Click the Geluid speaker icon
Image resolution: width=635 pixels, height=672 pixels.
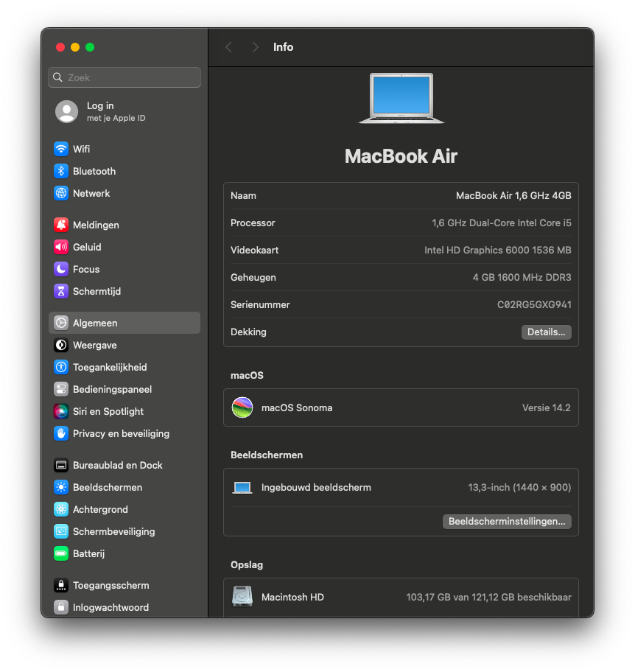point(61,247)
